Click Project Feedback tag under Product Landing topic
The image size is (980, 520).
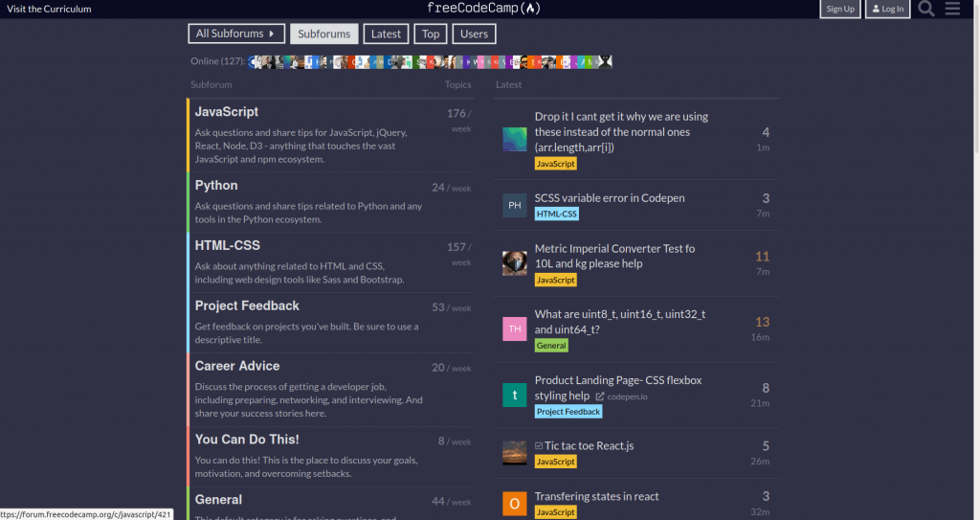[x=568, y=412]
